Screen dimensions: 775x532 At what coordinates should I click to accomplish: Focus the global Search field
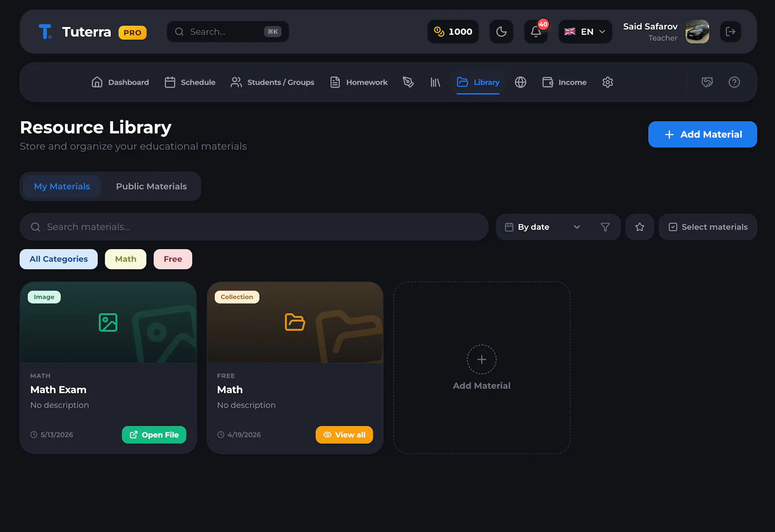(228, 31)
